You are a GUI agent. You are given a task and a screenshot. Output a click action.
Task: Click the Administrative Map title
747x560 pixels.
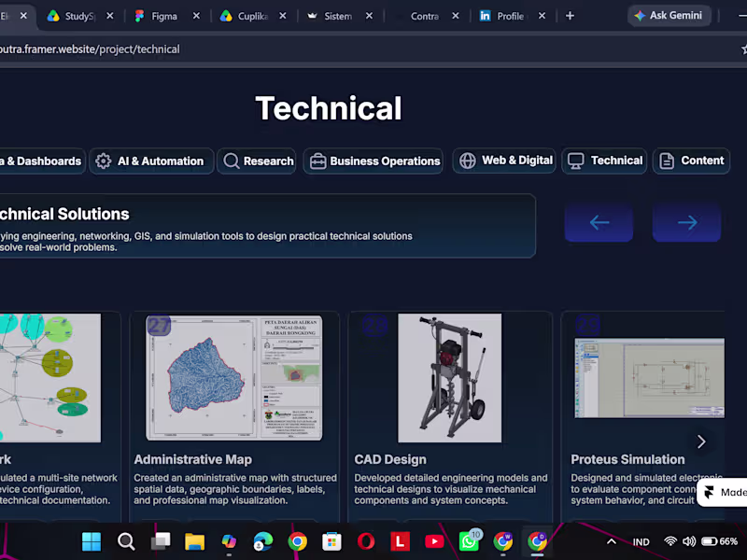tap(193, 459)
